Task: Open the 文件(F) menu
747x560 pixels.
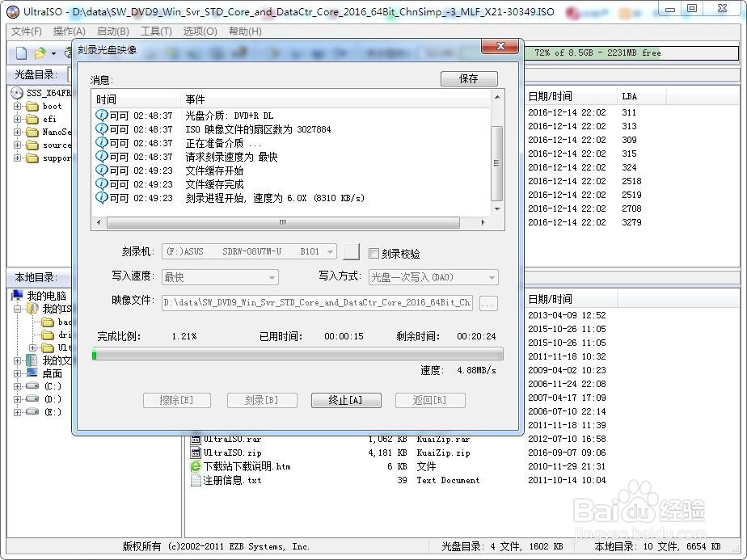Action: (27, 32)
